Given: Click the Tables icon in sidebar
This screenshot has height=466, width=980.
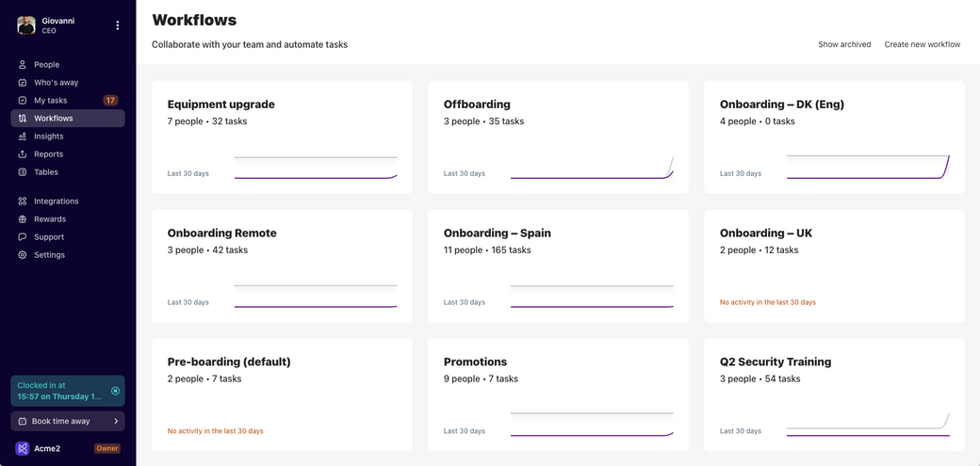Looking at the screenshot, I should [x=23, y=172].
